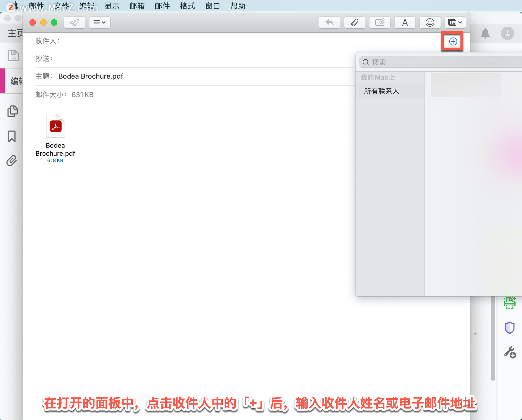Open the 格式 menu
522x420 pixels.
point(187,6)
